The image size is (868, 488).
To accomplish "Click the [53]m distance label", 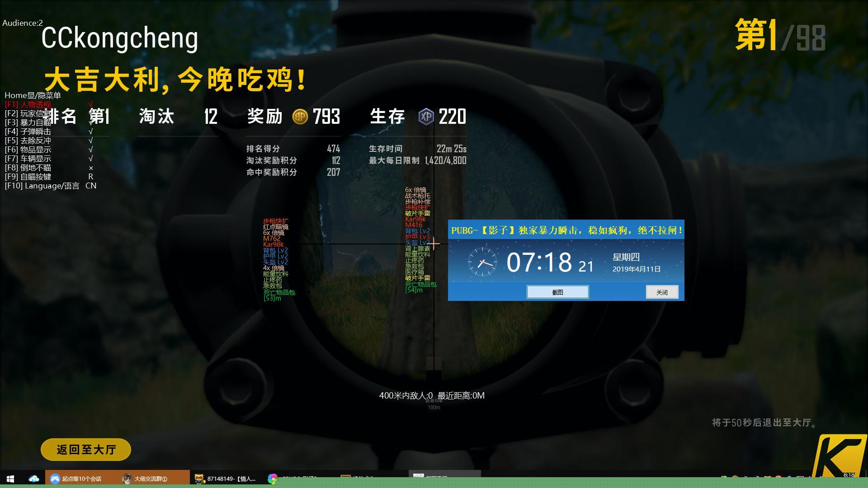I will [x=272, y=298].
